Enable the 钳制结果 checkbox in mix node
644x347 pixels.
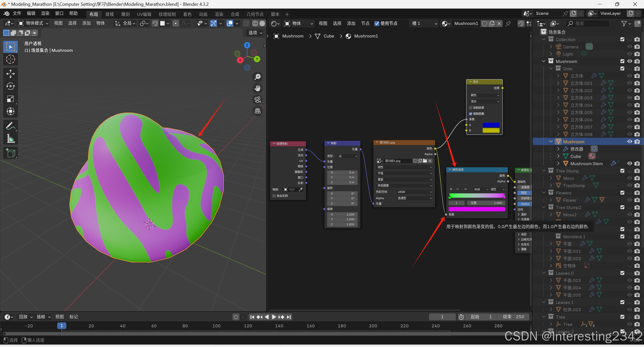tap(471, 108)
